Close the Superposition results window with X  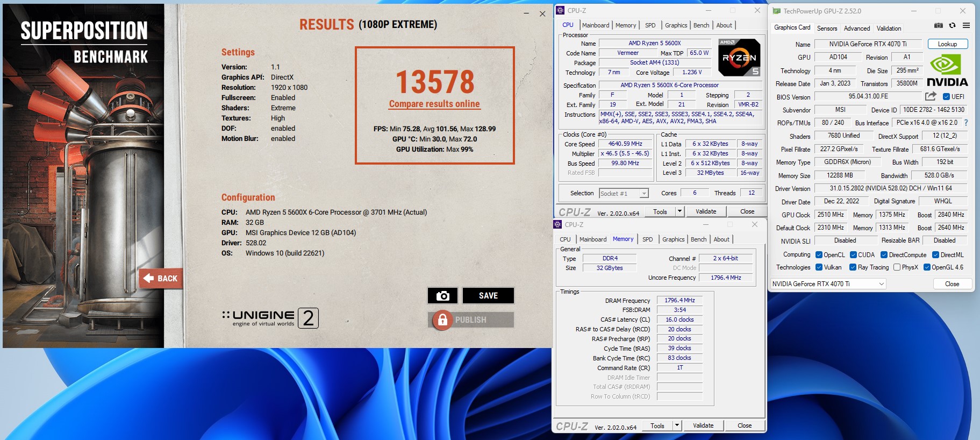click(542, 14)
